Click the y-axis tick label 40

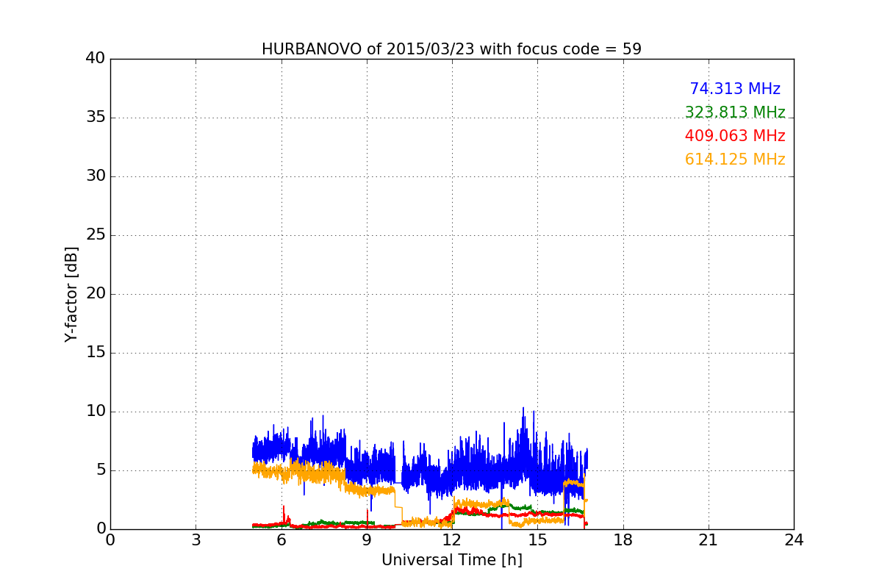(x=96, y=59)
